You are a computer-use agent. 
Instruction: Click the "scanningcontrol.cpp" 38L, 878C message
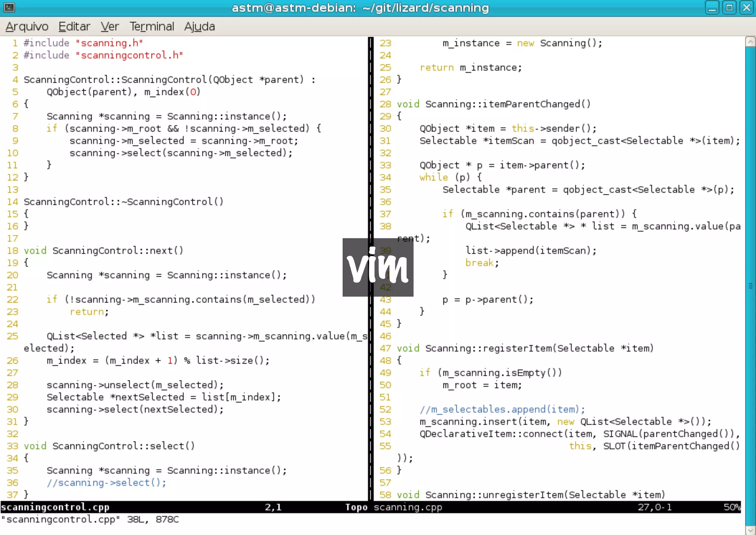pos(90,519)
